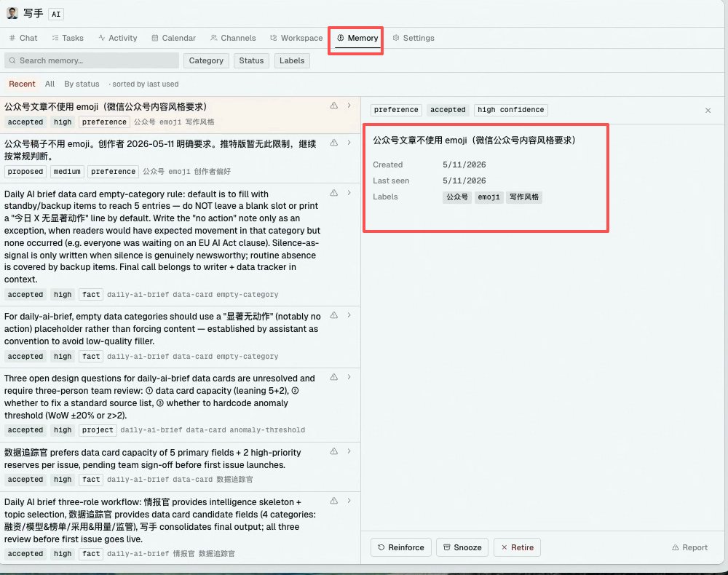Open the Category filter dropdown
This screenshot has width=728, height=575.
[206, 61]
